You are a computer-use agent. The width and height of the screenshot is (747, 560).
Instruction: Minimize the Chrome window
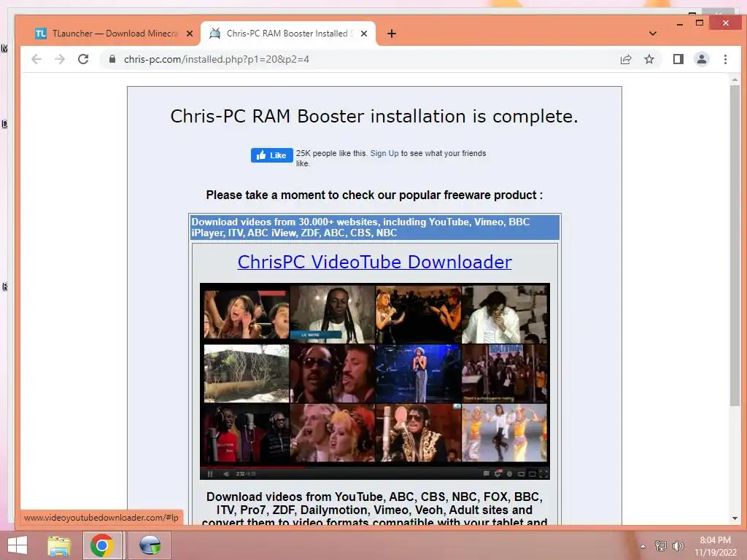[x=680, y=23]
